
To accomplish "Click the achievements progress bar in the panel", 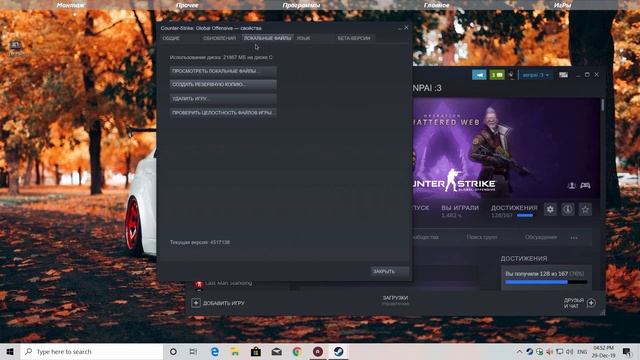I will coord(546,282).
